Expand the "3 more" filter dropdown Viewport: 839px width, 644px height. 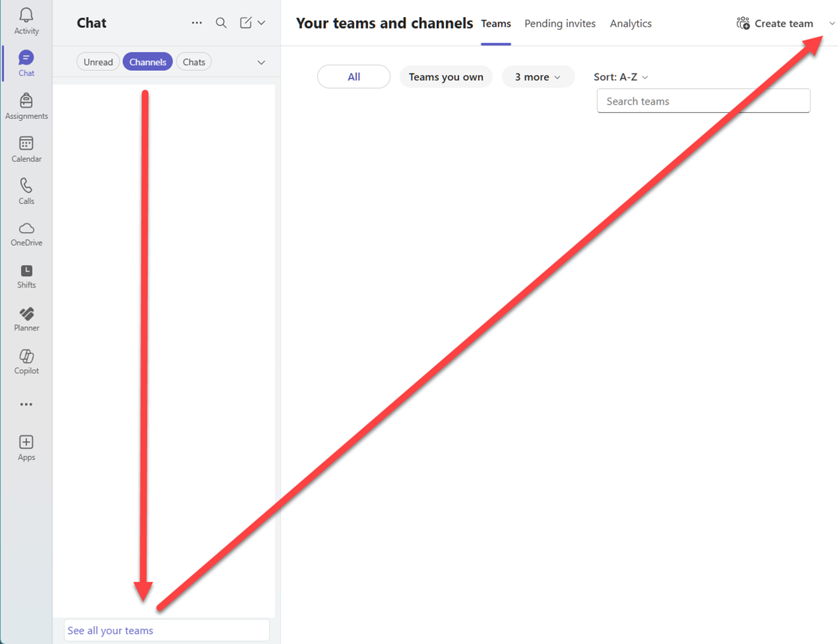[x=538, y=77]
